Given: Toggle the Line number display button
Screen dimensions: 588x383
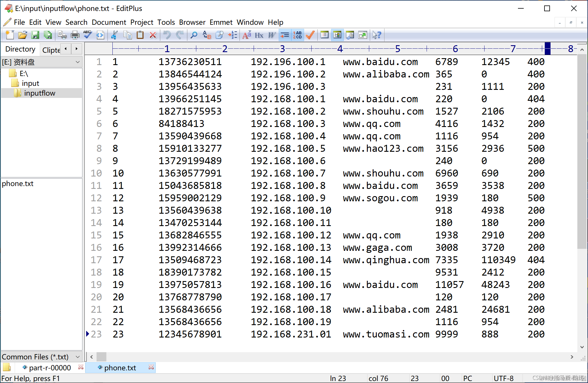Looking at the screenshot, I should tap(297, 35).
